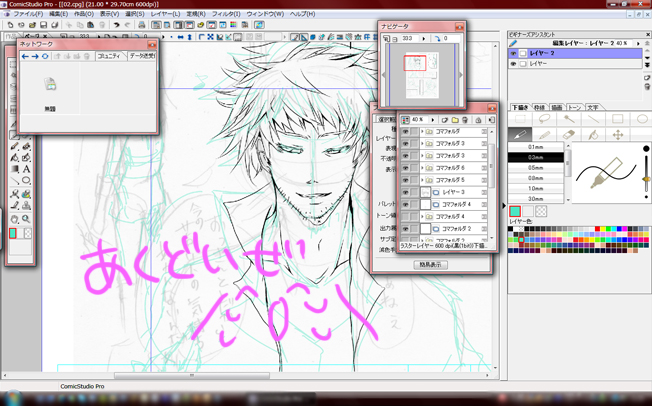Expand the topmost コマフォルダ folder arrow
652x406 pixels.
click(x=422, y=131)
